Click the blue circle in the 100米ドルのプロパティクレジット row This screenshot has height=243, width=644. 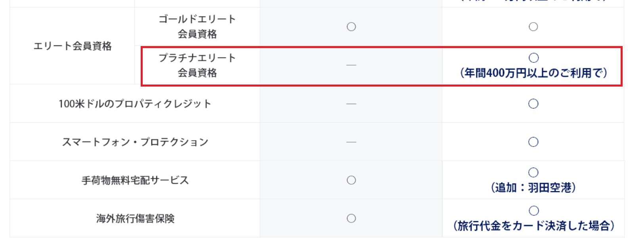pyautogui.click(x=533, y=104)
